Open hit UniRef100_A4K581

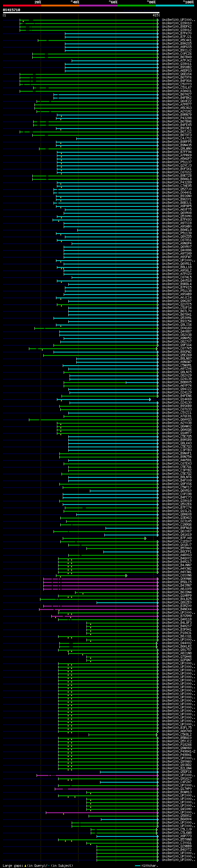click(177, 460)
